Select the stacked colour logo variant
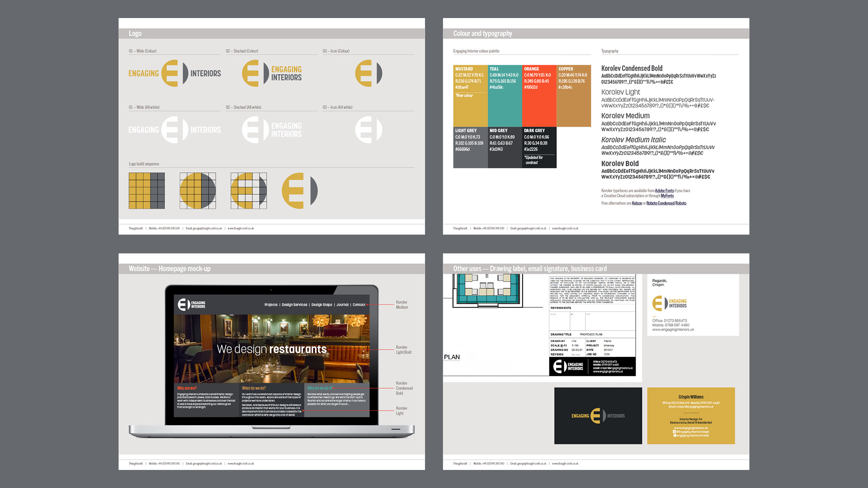The image size is (868, 488). 272,73
